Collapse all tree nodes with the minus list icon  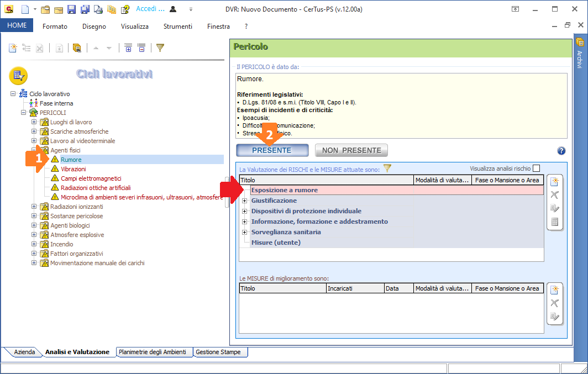(141, 48)
